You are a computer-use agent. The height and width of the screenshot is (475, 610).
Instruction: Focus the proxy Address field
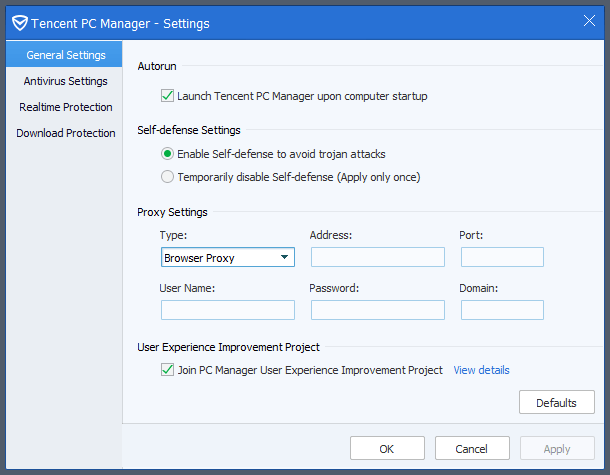(377, 258)
